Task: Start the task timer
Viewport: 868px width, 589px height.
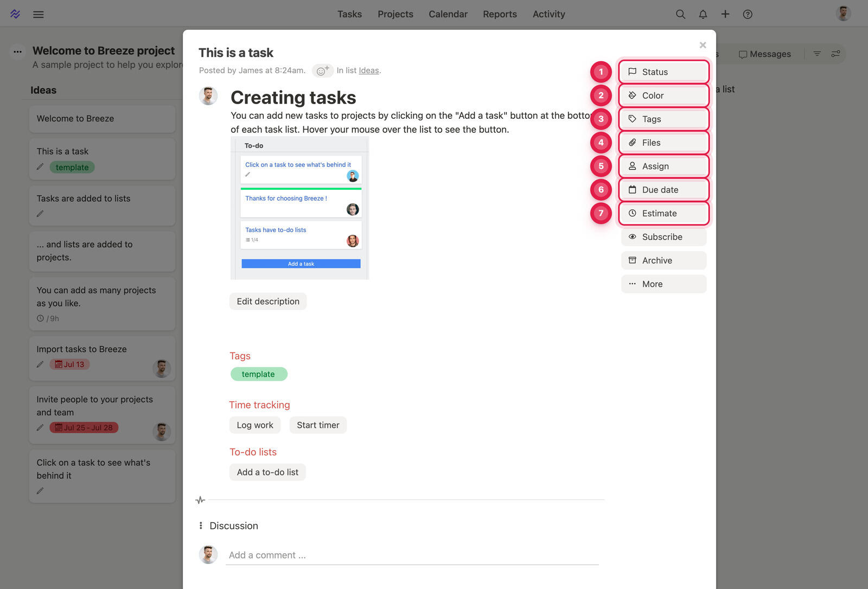Action: pyautogui.click(x=318, y=425)
